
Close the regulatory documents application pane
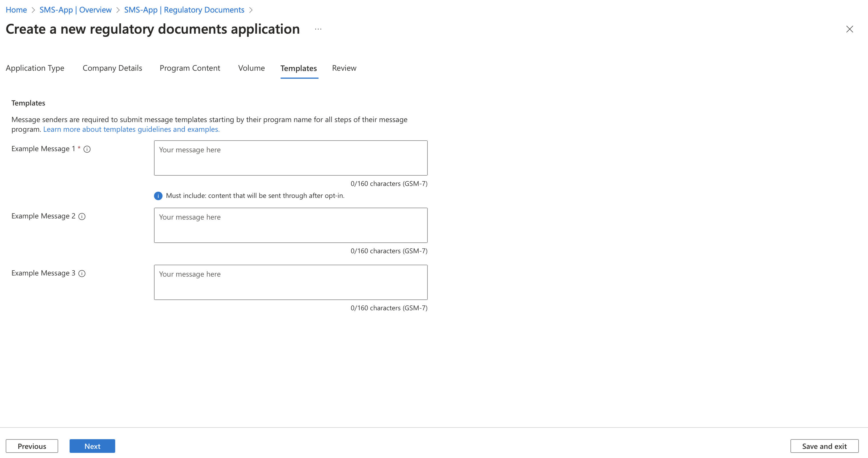849,29
